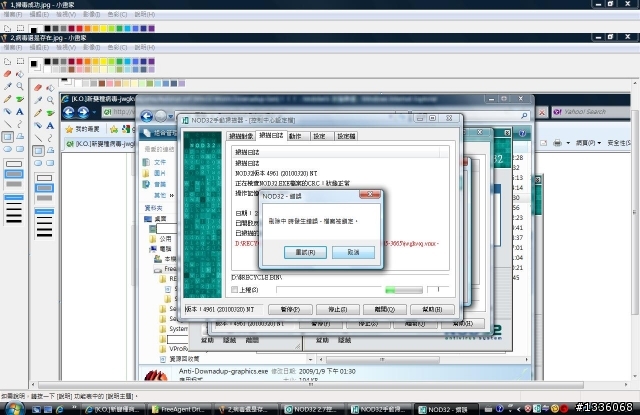This screenshot has height=415, width=640.
Task: Select Eraser tool in 2,病毒還是存在.jpg Paint toolbox
Action: (7, 74)
